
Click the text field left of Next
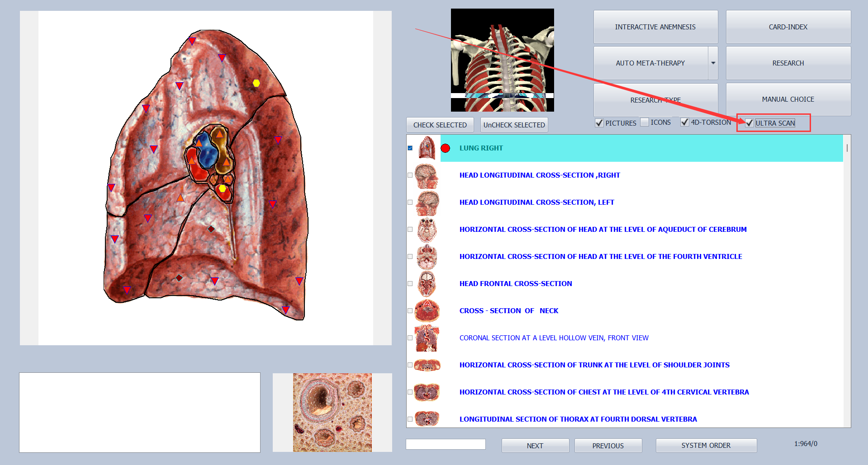pos(446,444)
